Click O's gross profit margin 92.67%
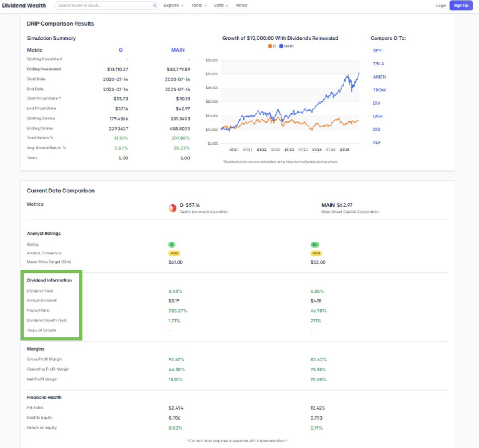The width and height of the screenshot is (479, 448). coord(176,360)
